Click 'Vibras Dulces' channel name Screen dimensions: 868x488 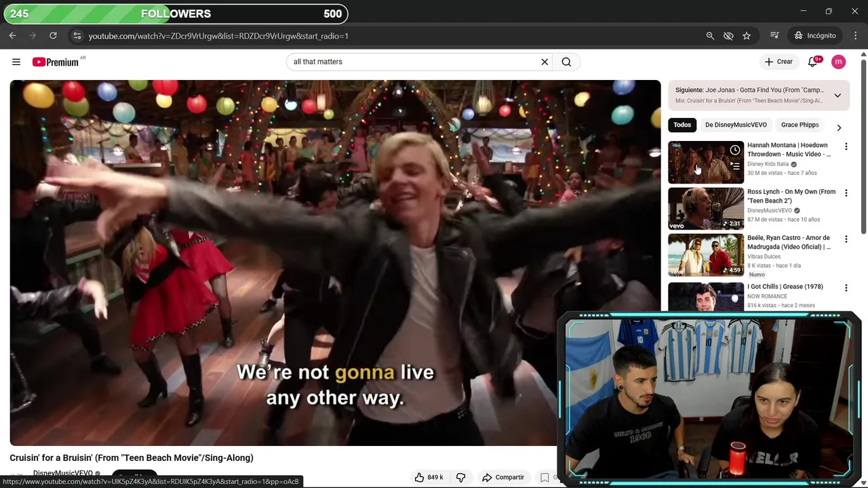pyautogui.click(x=764, y=257)
